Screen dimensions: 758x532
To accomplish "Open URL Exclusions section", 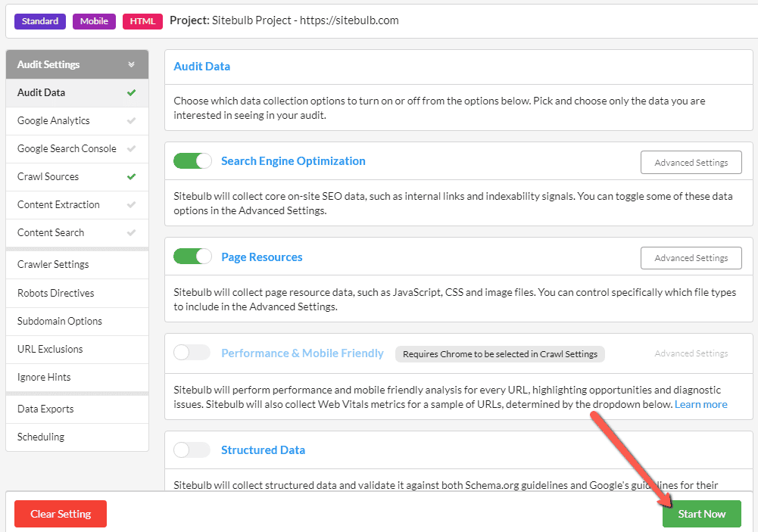I will click(x=77, y=350).
